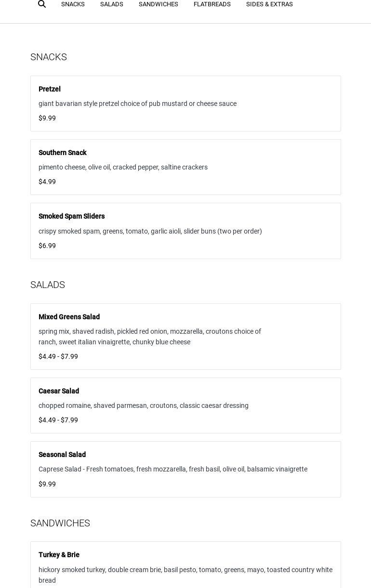Click the Pretzel $9.99 price
Viewport: 371px width, 588px height.
tap(47, 118)
